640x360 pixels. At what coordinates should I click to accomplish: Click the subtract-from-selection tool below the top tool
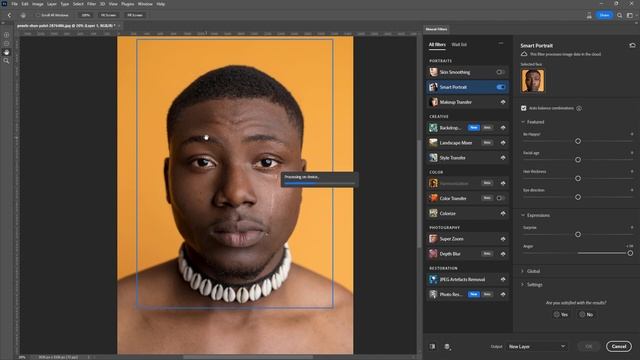[6, 43]
